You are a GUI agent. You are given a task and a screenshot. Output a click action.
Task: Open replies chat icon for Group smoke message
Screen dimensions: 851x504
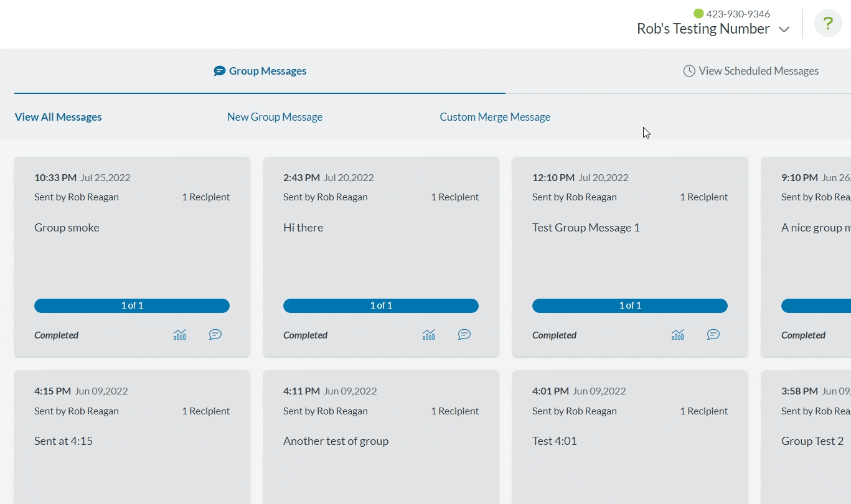click(x=215, y=335)
